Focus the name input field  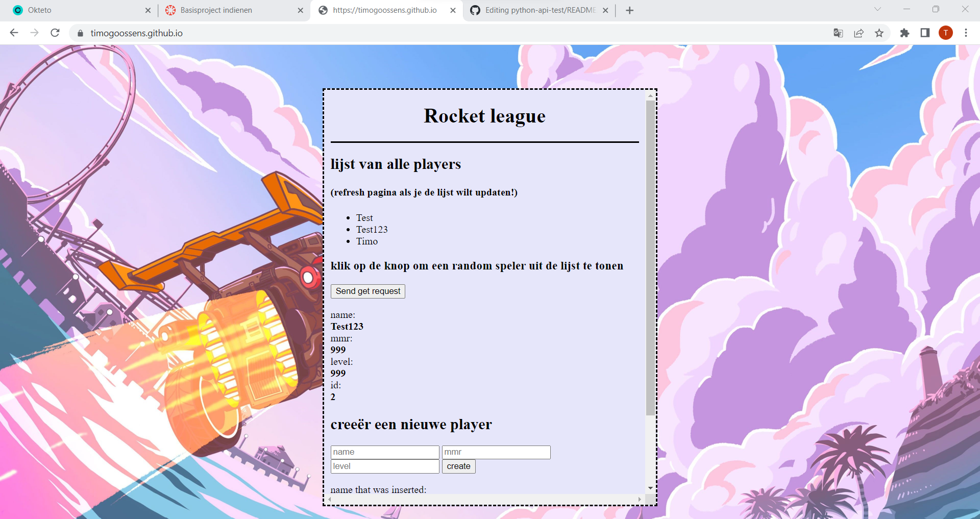click(x=385, y=452)
